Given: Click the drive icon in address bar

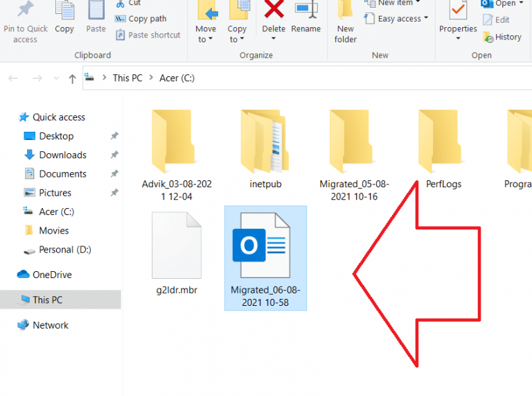Looking at the screenshot, I should click(x=89, y=78).
